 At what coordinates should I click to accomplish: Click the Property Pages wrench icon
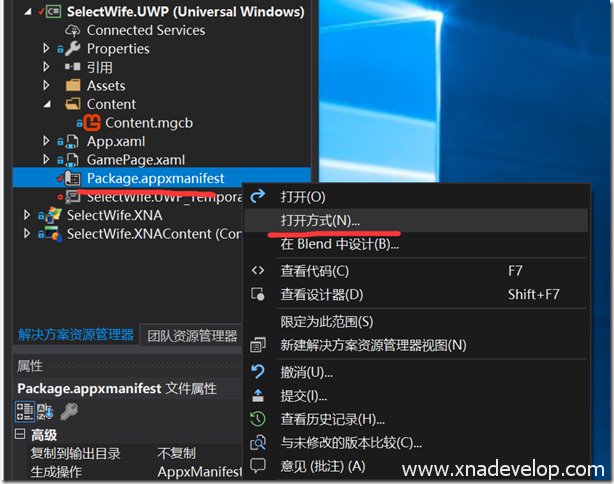[x=69, y=411]
